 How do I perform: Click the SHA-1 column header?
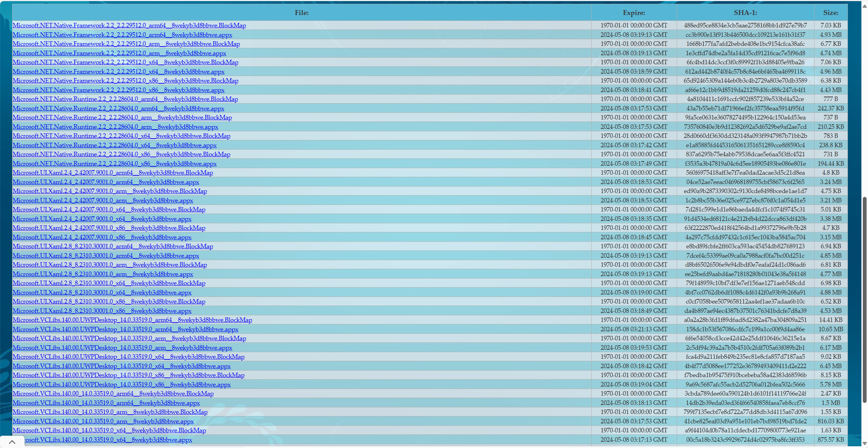[745, 13]
